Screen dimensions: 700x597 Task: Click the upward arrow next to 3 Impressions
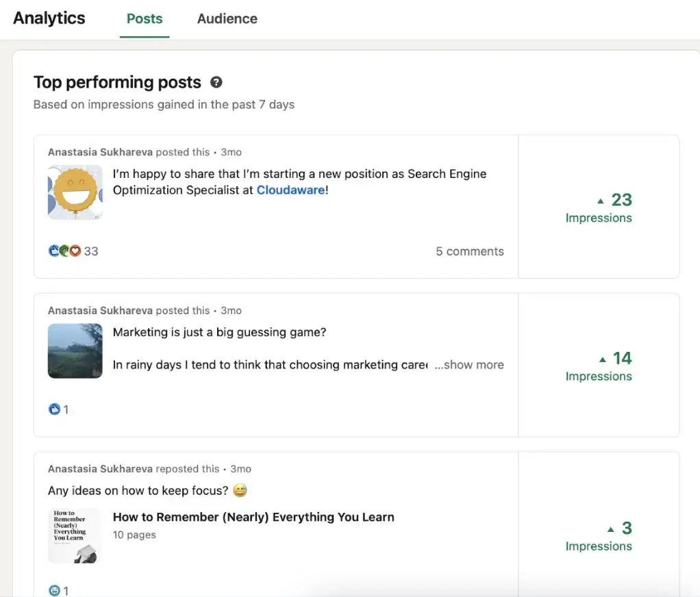(611, 530)
